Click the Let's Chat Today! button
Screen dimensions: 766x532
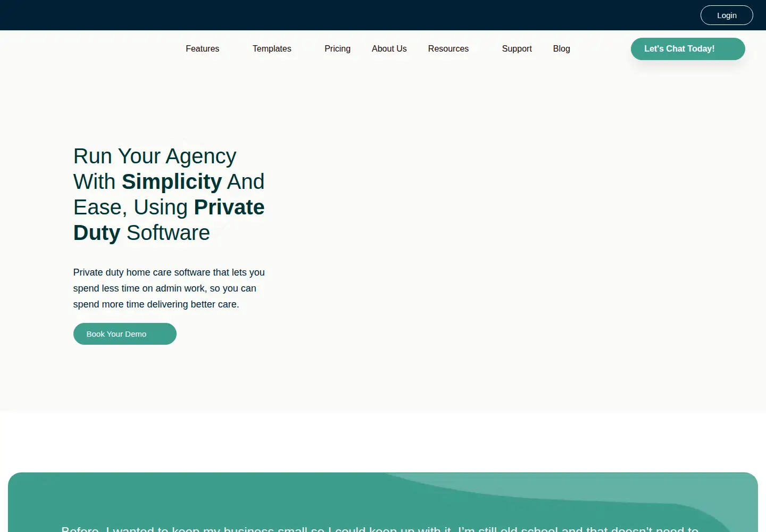(688, 49)
